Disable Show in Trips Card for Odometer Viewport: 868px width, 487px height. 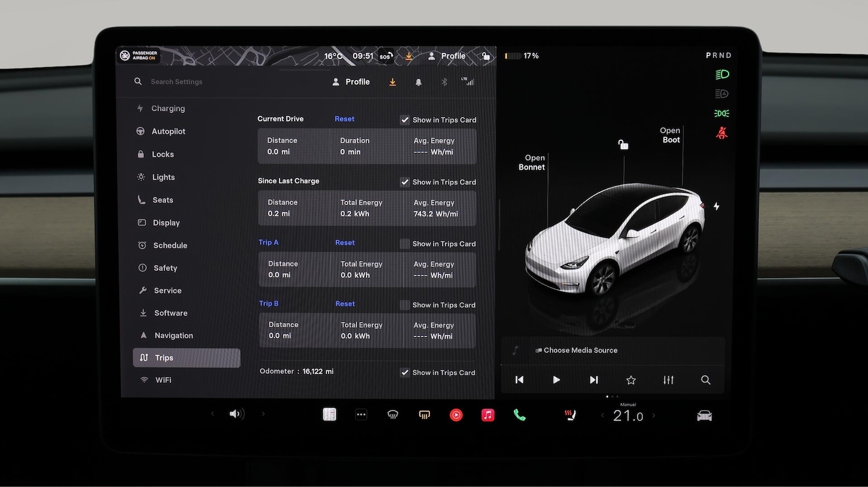405,373
